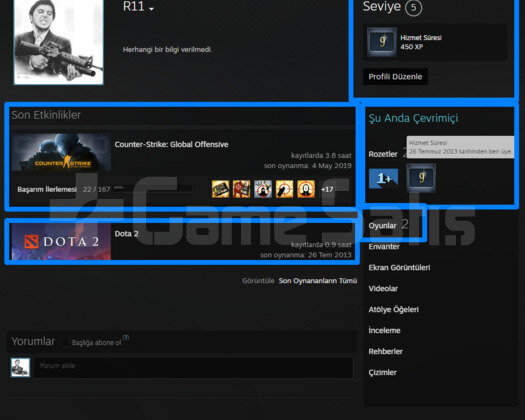Tick the Başlığa abone ol checkbox
Screen dimensions: 525x420
tap(66, 343)
